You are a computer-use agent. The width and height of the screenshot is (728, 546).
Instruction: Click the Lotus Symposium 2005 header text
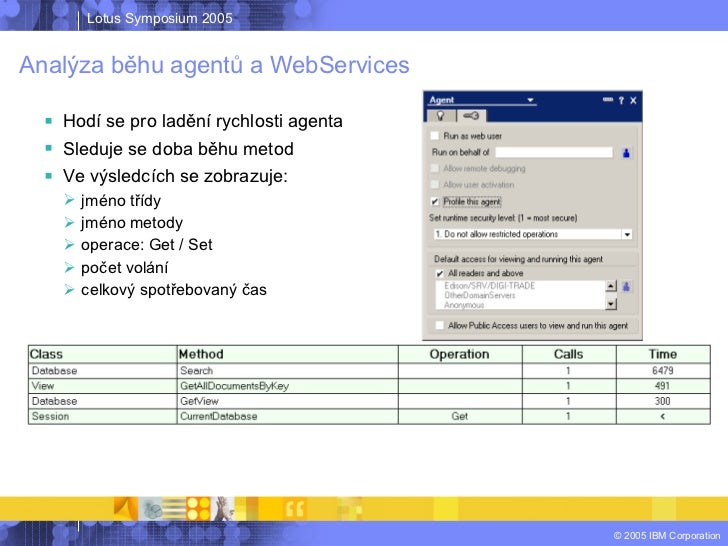[160, 19]
